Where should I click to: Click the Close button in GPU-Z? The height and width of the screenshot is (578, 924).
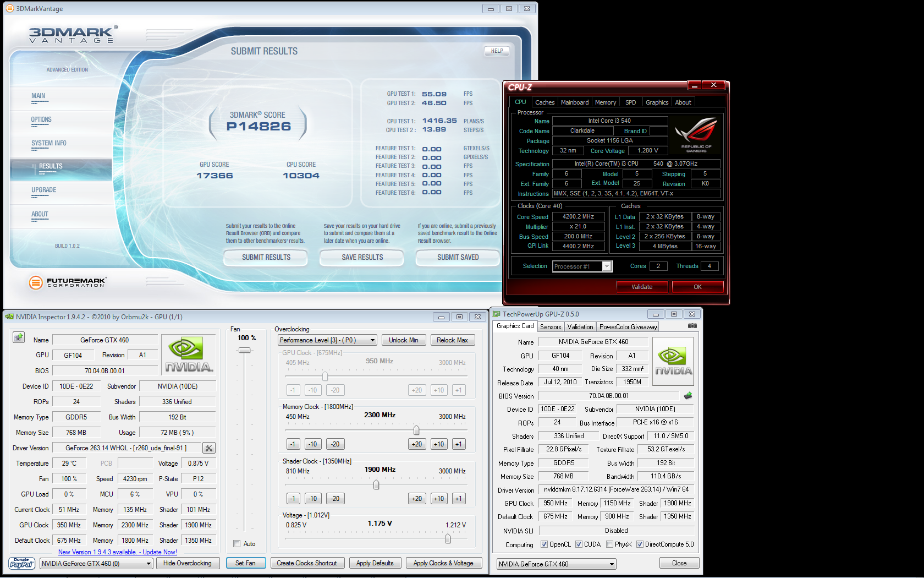tap(679, 563)
